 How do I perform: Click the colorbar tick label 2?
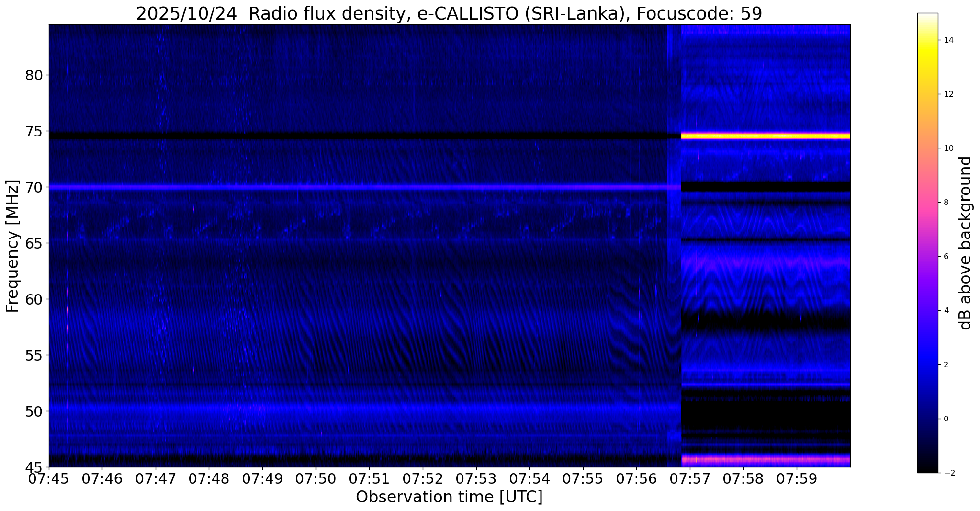pos(946,365)
